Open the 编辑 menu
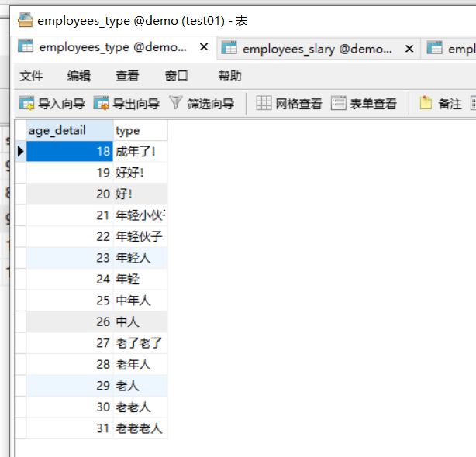The width and height of the screenshot is (476, 457). click(78, 76)
